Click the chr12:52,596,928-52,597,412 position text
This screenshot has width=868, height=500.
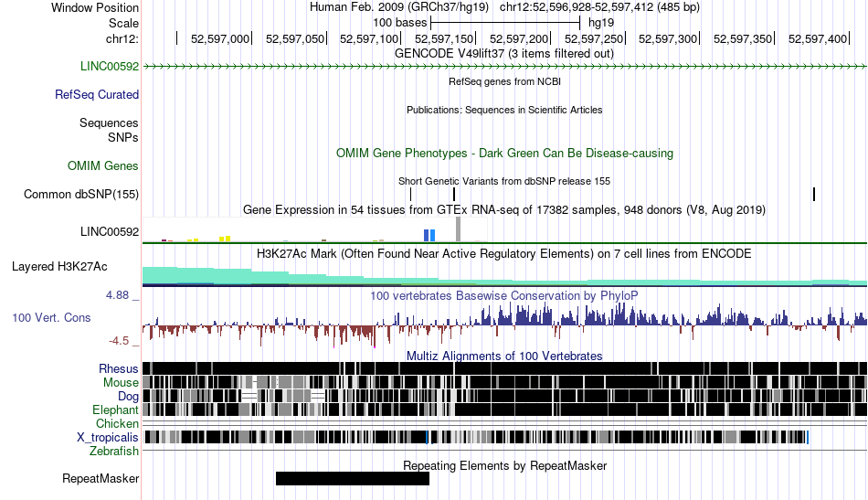tap(599, 7)
